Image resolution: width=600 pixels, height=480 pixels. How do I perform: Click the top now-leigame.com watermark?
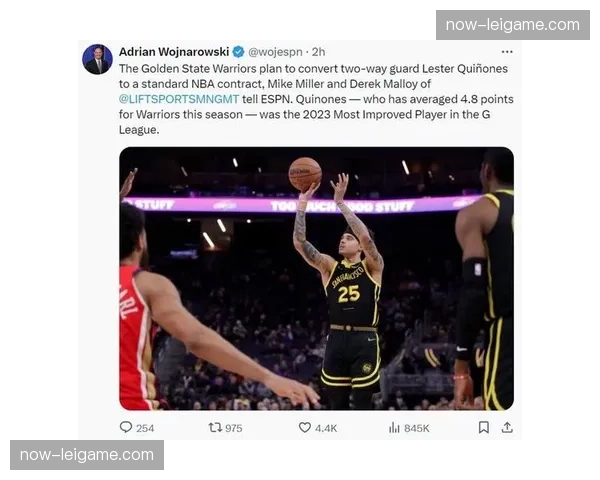pyautogui.click(x=513, y=25)
